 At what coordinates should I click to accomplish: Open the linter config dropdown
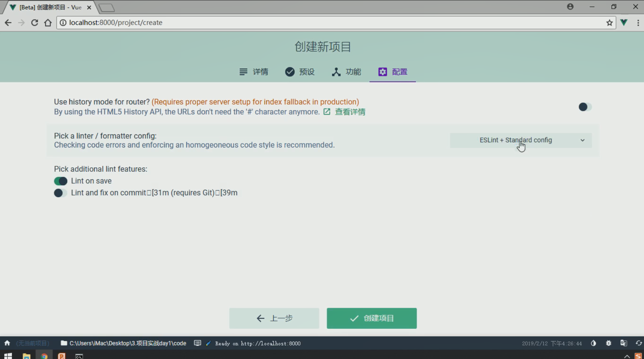(521, 140)
